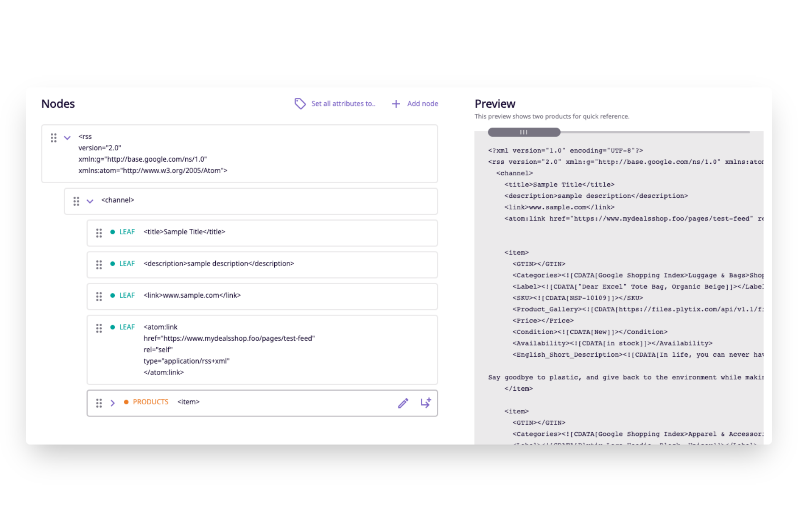The width and height of the screenshot is (798, 532).
Task: Select the Nodes panel heading
Action: tap(58, 103)
